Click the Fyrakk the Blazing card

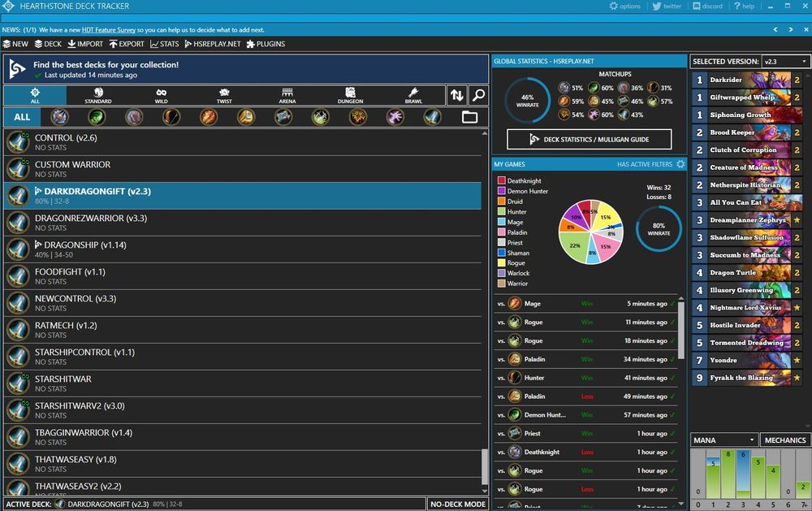pyautogui.click(x=747, y=378)
